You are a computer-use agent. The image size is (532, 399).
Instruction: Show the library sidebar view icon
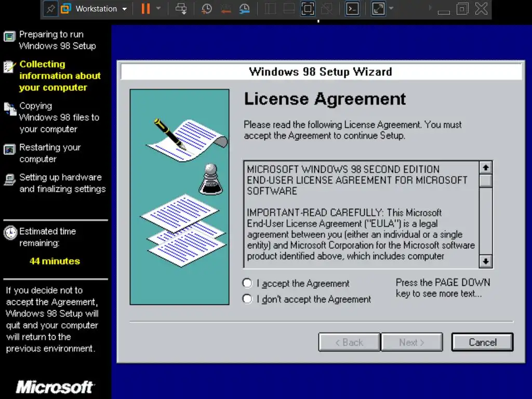tap(270, 9)
